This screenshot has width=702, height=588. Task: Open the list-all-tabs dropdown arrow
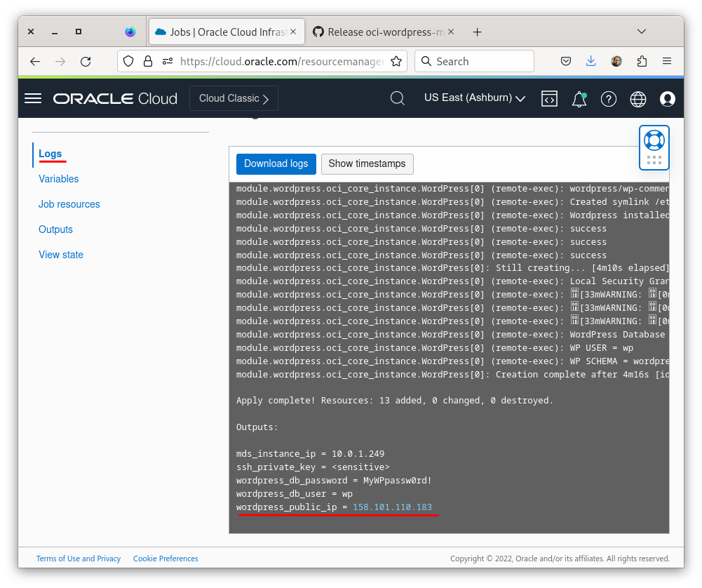click(642, 31)
